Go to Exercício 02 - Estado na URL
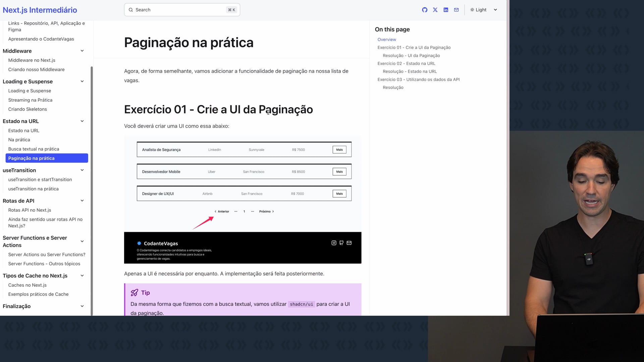Screen dimensions: 644x362 click(406, 63)
